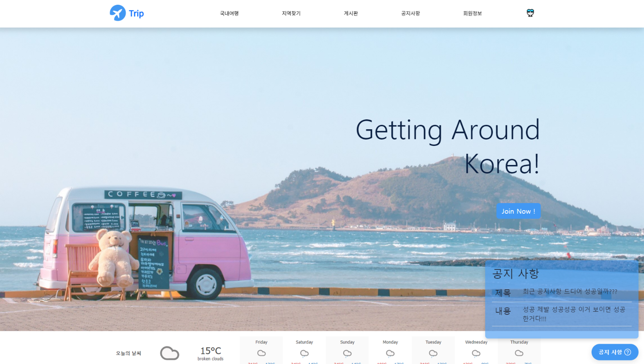
Task: Click the 15°C broken clouds reading
Action: 211,353
